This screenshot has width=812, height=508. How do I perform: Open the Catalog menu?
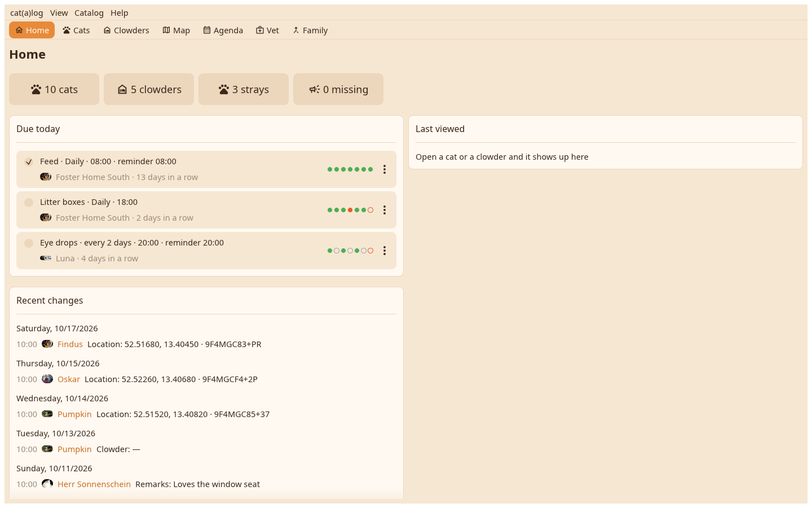(89, 13)
